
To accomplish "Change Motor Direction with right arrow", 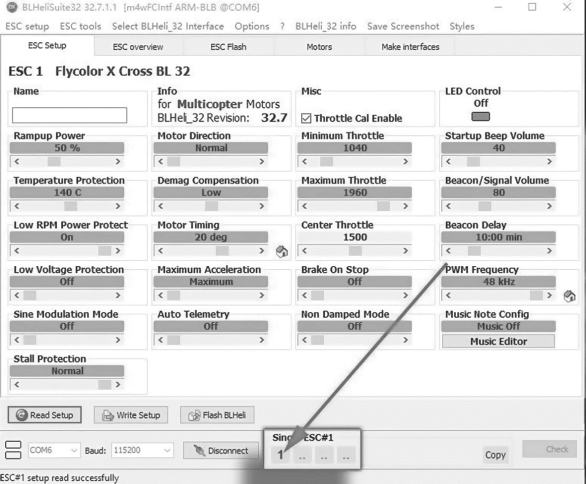I will point(262,161).
